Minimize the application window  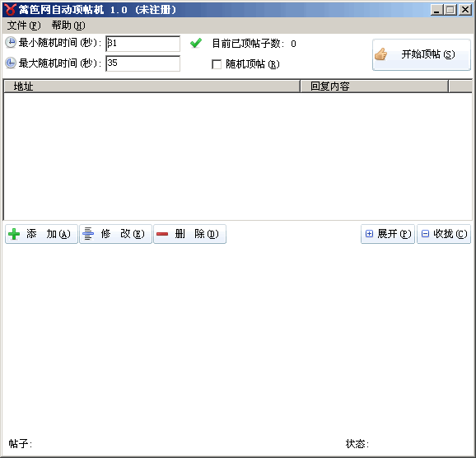[436, 10]
